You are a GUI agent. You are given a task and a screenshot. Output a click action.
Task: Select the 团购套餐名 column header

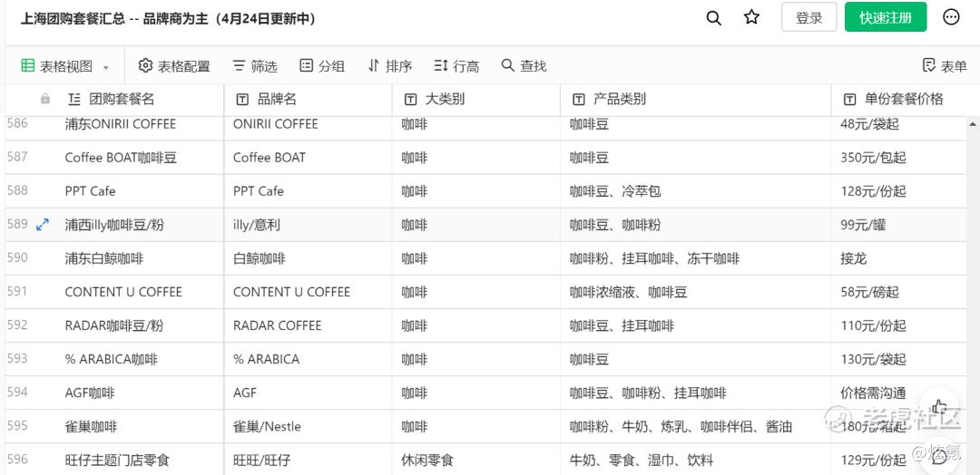(122, 99)
